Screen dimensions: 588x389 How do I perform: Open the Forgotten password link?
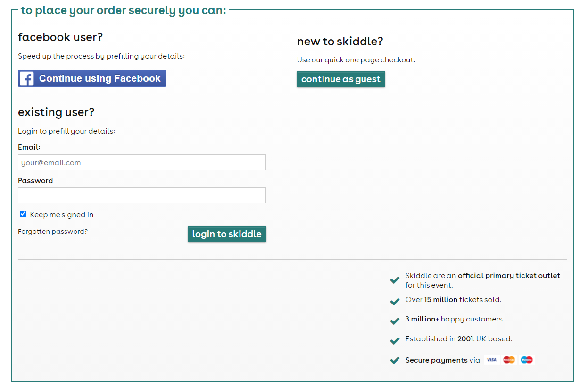point(53,232)
